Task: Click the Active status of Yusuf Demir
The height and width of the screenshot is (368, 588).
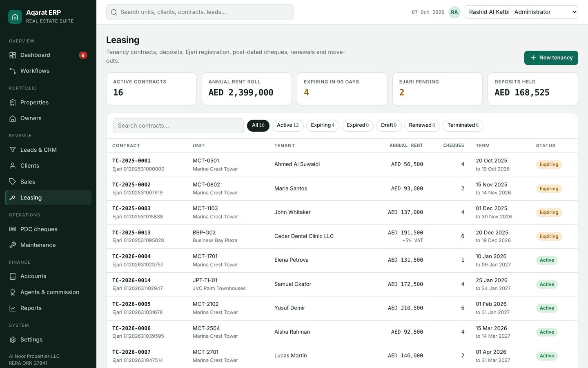Action: pyautogui.click(x=547, y=308)
